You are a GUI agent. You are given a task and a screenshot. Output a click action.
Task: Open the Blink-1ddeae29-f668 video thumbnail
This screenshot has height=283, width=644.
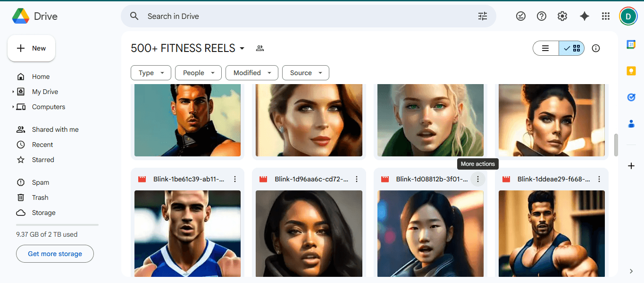(552, 233)
